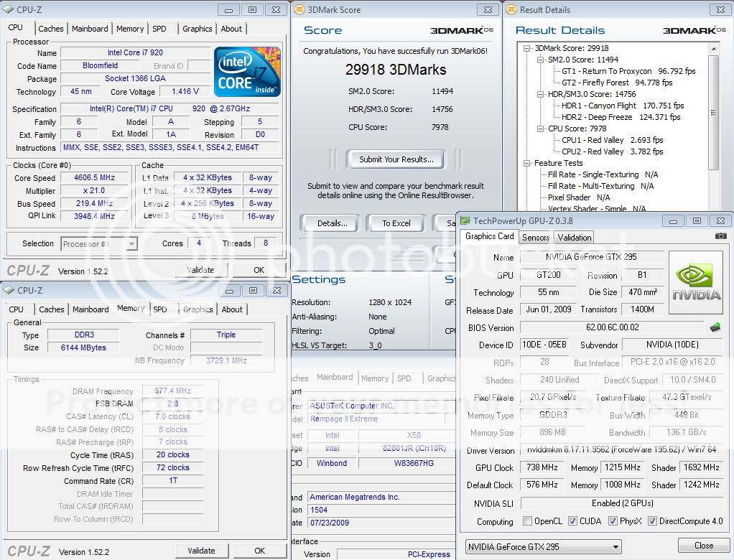Click Validate in the CPU-Z memory timings window
734x560 pixels.
(x=201, y=551)
